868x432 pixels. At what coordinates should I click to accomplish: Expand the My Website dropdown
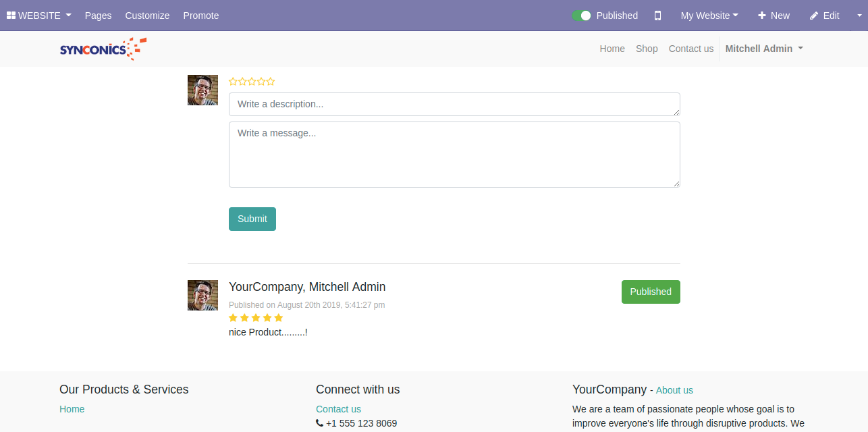coord(709,16)
